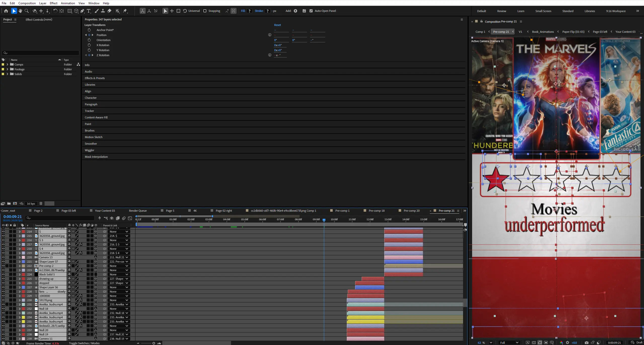Screen dimensions: 644x345
Task: Toggle mask and shape path visibility
Action: tap(540, 342)
